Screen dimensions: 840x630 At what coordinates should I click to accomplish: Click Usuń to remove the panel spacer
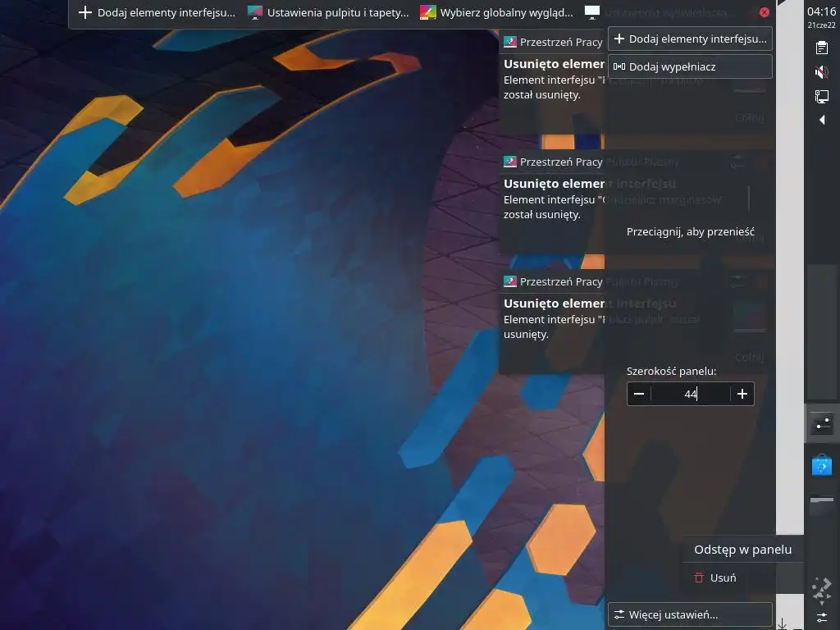[715, 577]
